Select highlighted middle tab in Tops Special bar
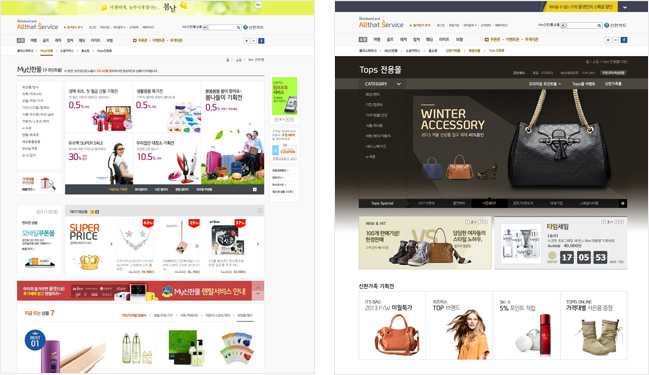Screen dimensions: 649x375 pyautogui.click(x=489, y=204)
